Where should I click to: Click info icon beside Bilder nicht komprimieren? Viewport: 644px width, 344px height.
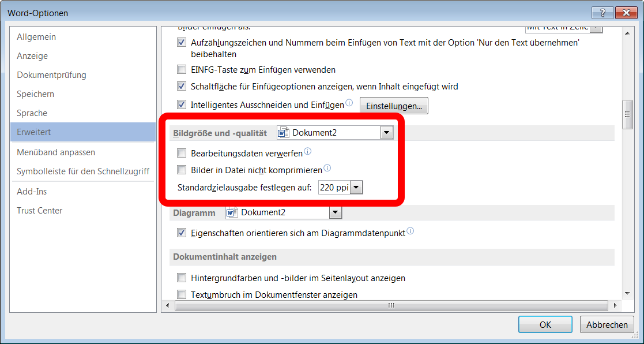327,169
